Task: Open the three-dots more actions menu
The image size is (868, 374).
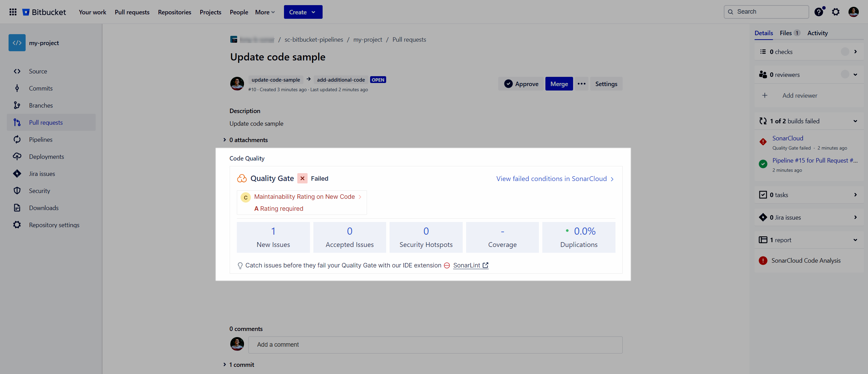Action: [x=582, y=84]
